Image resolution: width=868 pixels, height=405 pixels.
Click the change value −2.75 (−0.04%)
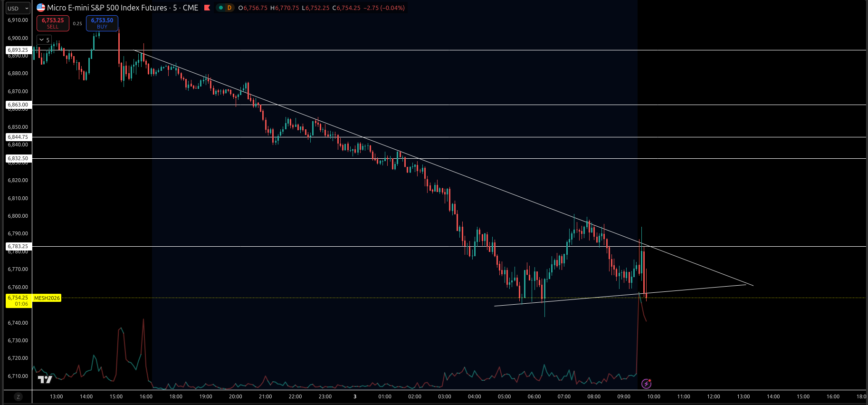click(x=384, y=8)
